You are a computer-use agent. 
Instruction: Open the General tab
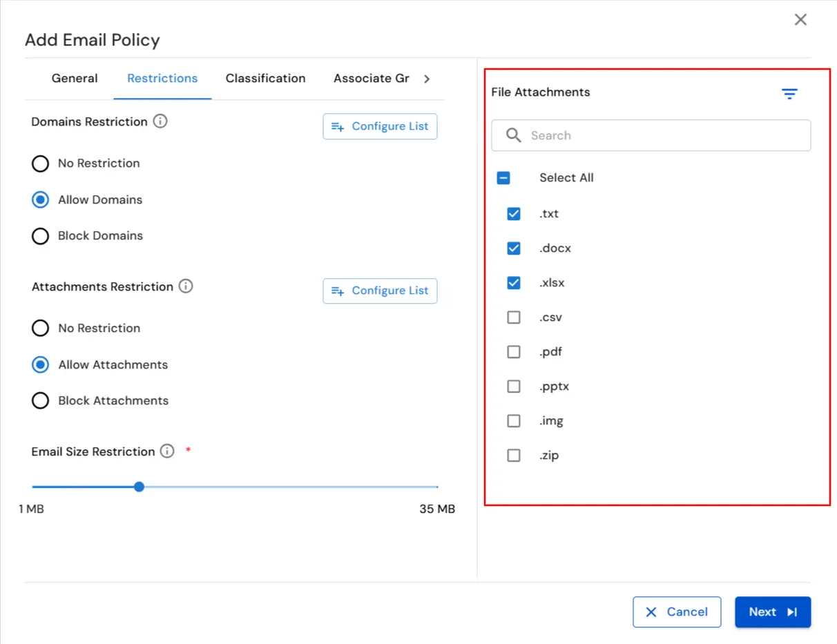pos(75,78)
